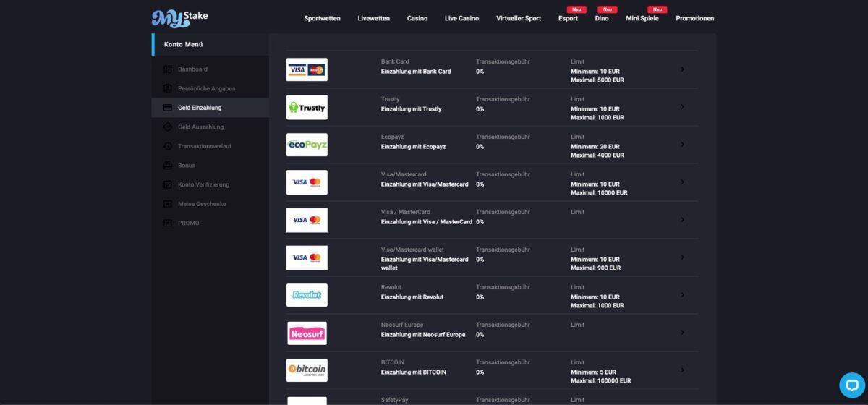Viewport: 868px width, 405px height.
Task: Click Einzahlung mit BITCOIN text
Action: click(x=414, y=372)
